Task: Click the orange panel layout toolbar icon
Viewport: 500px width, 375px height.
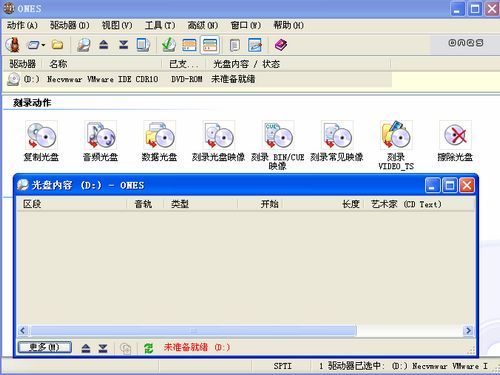Action: [x=189, y=45]
